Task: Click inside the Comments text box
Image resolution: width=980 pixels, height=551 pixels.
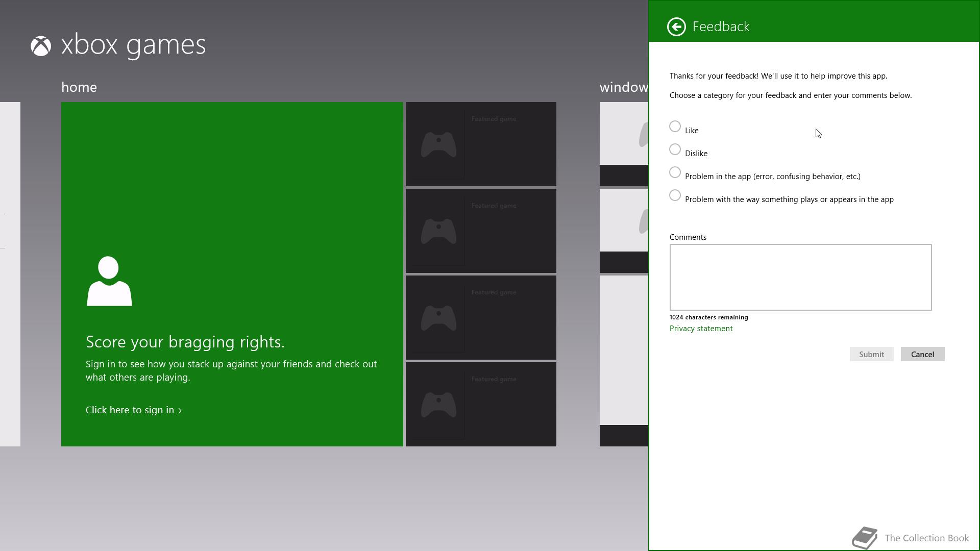Action: (x=800, y=277)
